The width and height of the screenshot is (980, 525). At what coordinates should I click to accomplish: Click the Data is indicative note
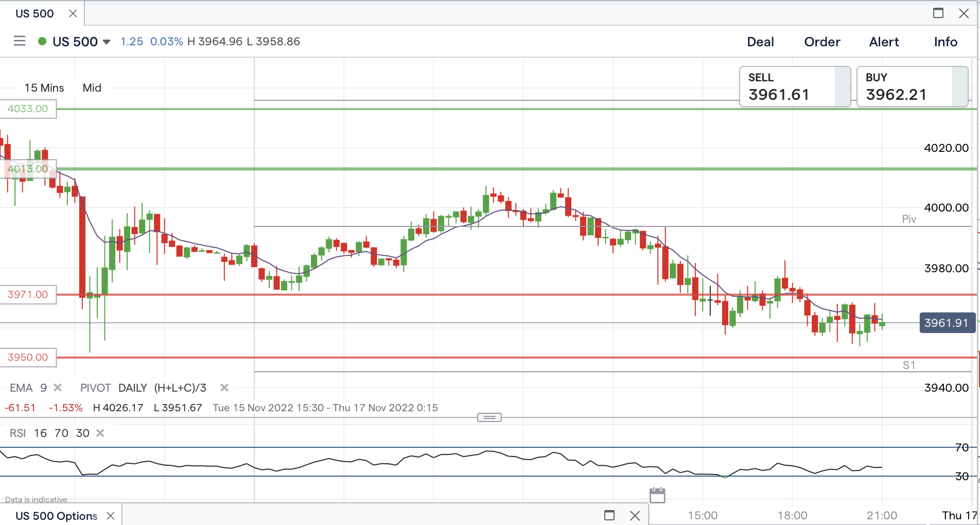pos(36,499)
